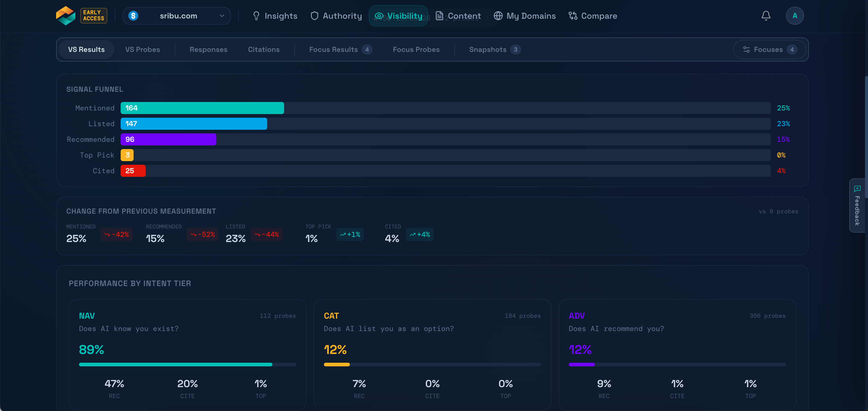
Task: Expand the sribu.com domain dropdown chevron
Action: [222, 16]
